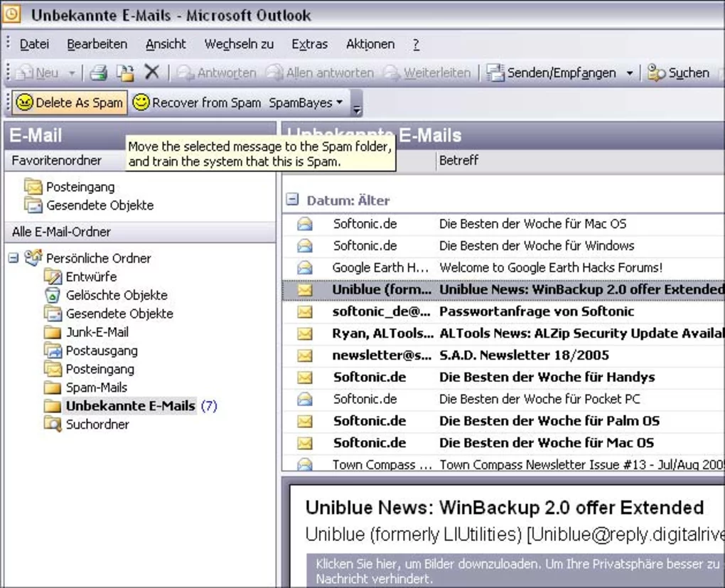Click the smiley Recover from Spam icon
The image size is (725, 588).
click(141, 103)
